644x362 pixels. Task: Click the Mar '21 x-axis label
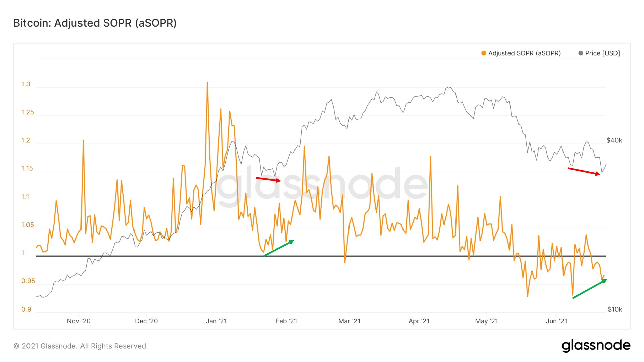[349, 321]
